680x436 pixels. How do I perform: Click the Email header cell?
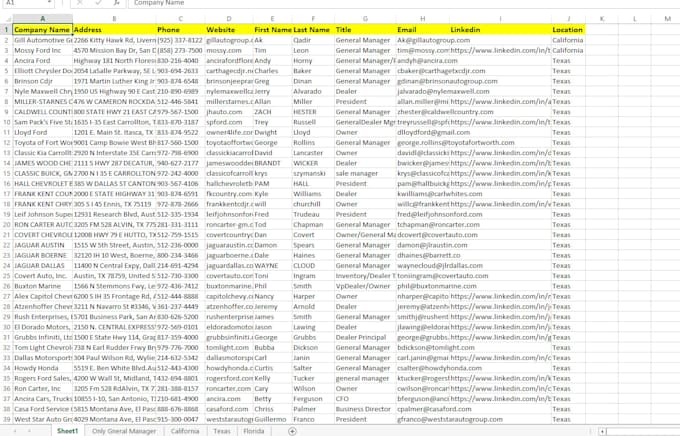(x=423, y=30)
